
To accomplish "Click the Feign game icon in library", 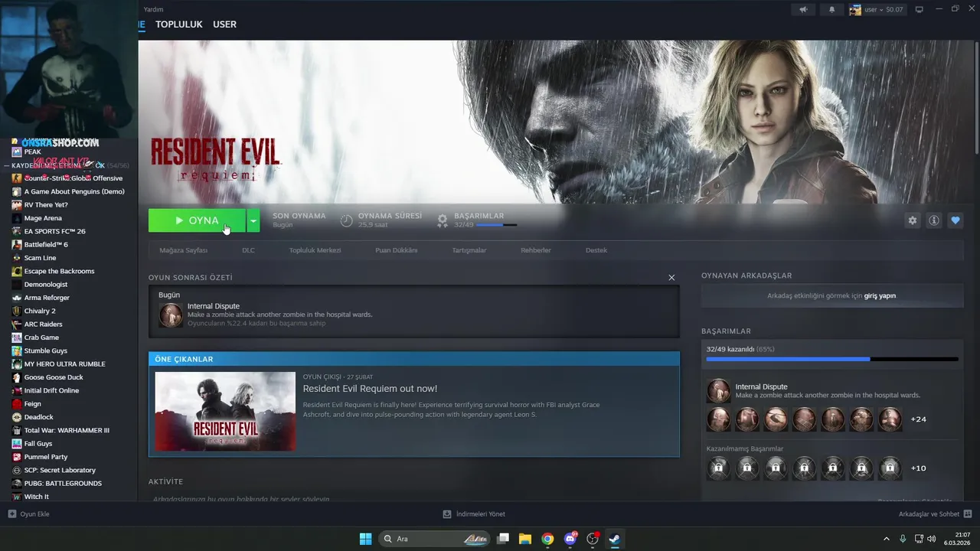I will (x=17, y=404).
